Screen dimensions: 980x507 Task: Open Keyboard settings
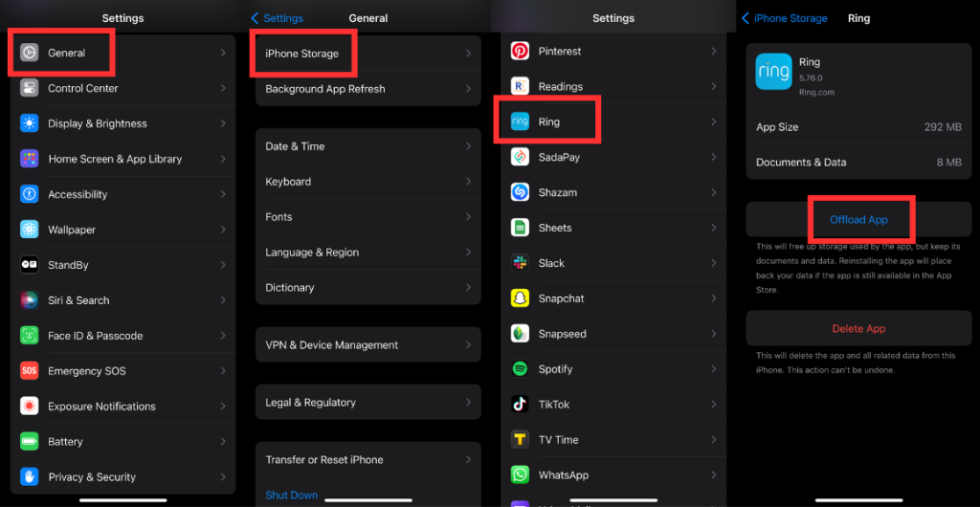(x=368, y=182)
